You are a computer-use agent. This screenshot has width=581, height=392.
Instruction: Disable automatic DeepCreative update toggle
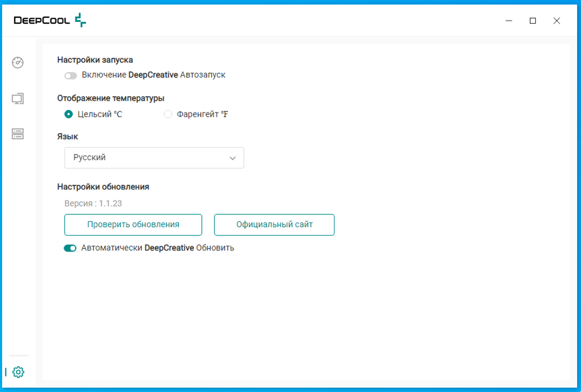(70, 248)
